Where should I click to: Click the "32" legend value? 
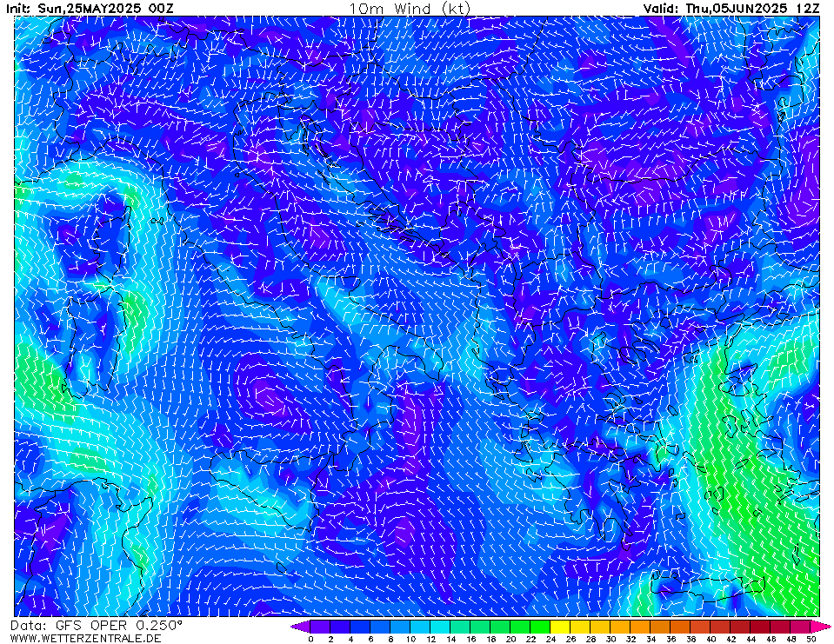pos(631,639)
